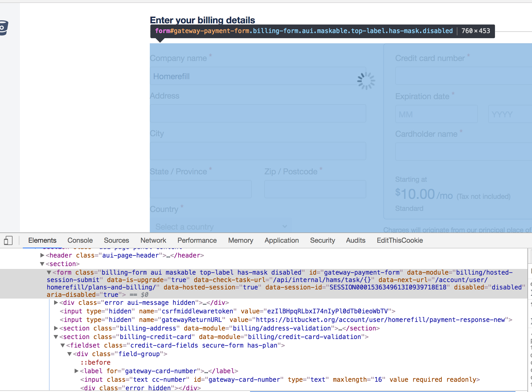532x392 pixels.
Task: Click the YYYY expiration year field
Action: 510,114
